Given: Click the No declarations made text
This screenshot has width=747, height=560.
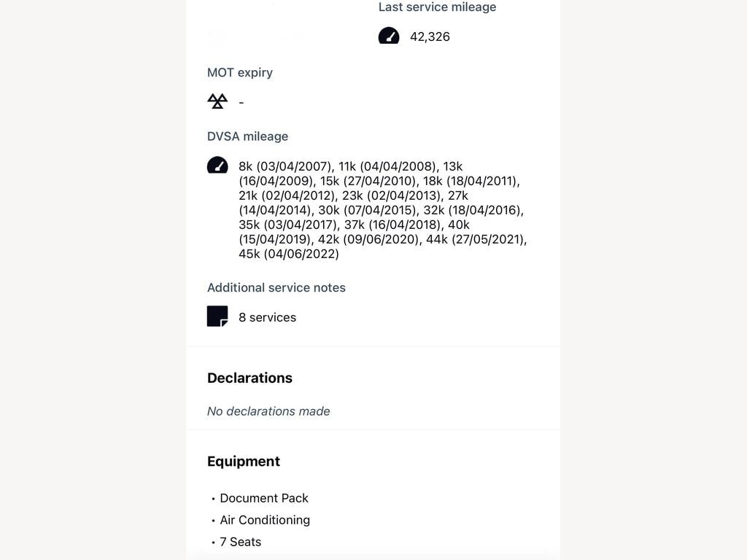Looking at the screenshot, I should [x=268, y=411].
